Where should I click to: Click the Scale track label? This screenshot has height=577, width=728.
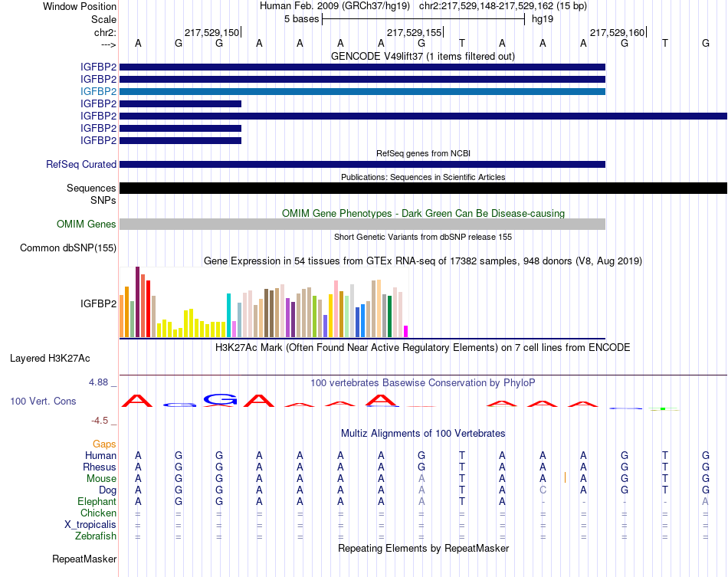pos(103,19)
